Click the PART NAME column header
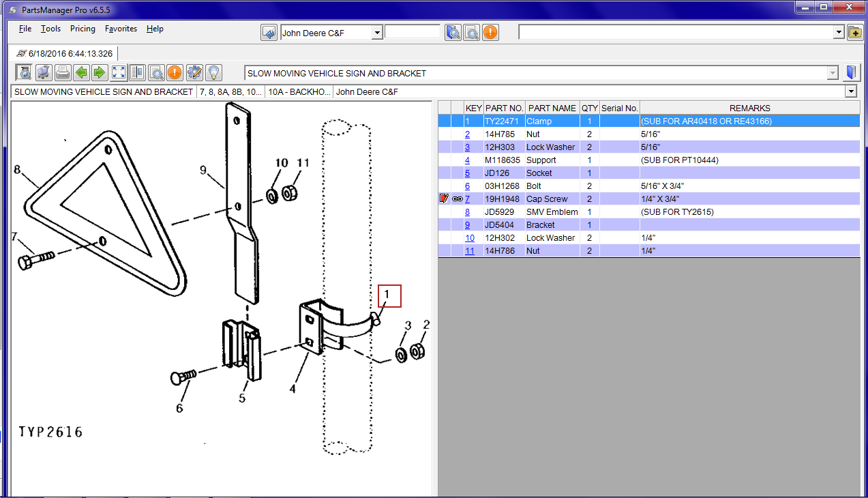Image resolution: width=868 pixels, height=498 pixels. (x=552, y=108)
